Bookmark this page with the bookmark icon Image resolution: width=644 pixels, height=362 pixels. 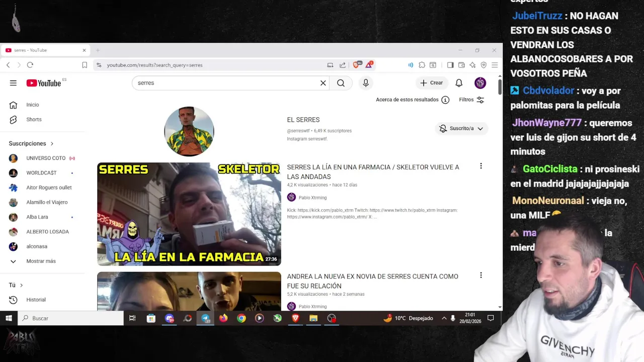point(85,65)
